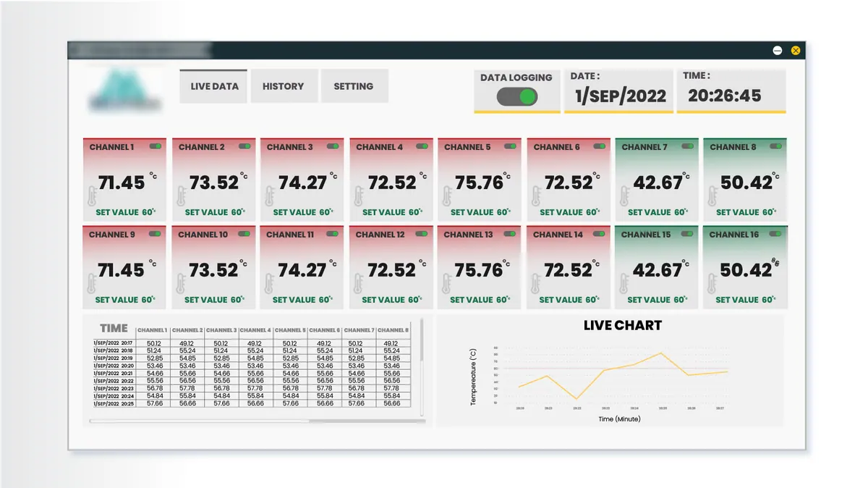
Task: Click table row timestamp 1/SEP/2022 20:17
Action: (x=113, y=343)
